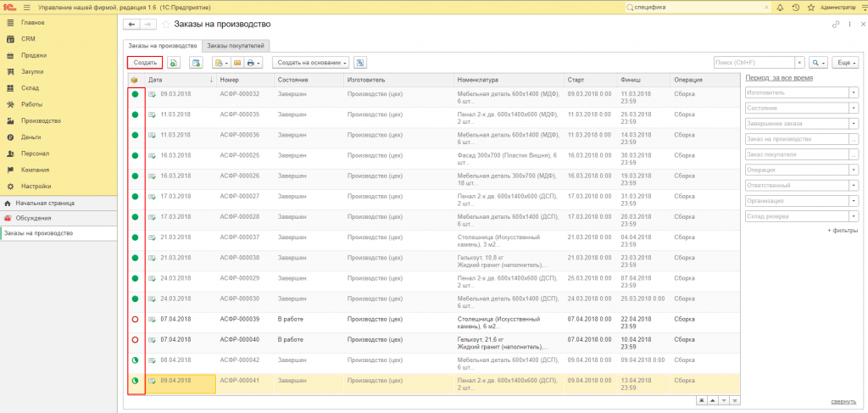Click the printer icon in the toolbar
Image resolution: width=868 pixels, height=413 pixels.
(250, 63)
